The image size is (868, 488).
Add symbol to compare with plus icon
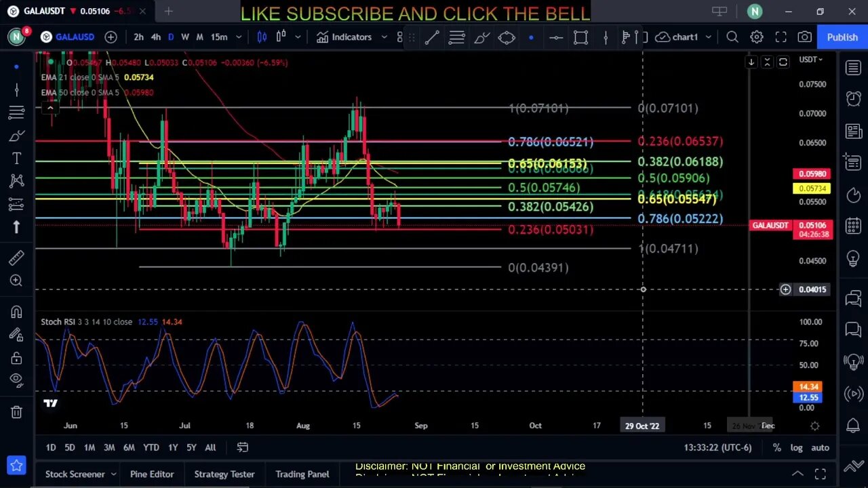pyautogui.click(x=111, y=37)
